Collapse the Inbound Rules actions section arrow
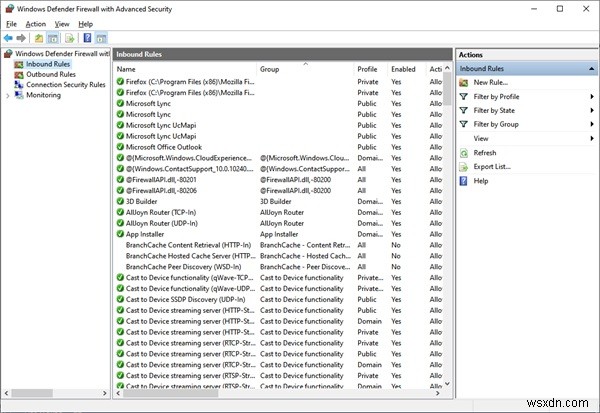This screenshot has height=413, width=600. [x=592, y=69]
